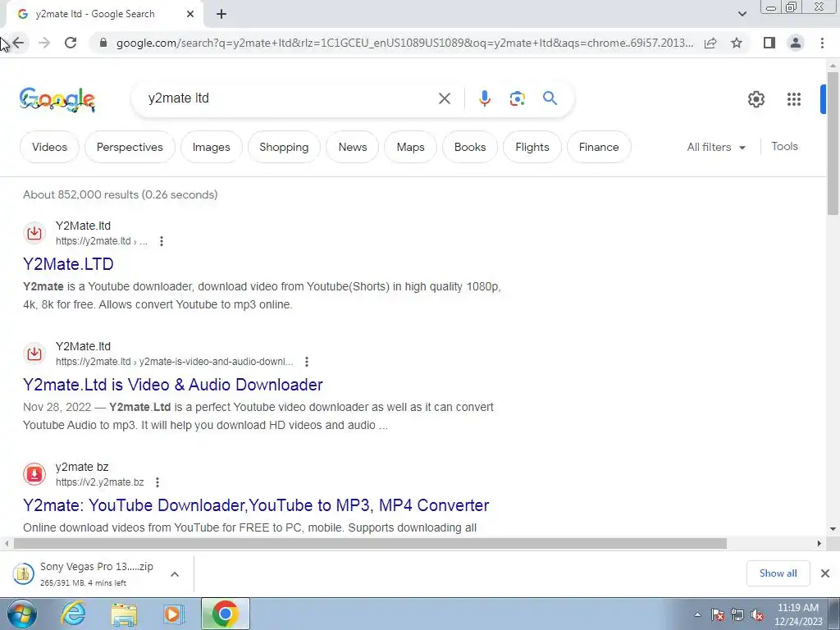840x630 pixels.
Task: Switch to the Perspectives filter
Action: 130,147
